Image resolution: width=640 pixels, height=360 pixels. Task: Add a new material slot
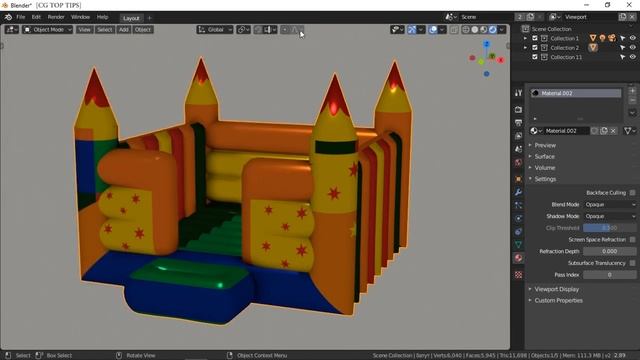pyautogui.click(x=632, y=91)
